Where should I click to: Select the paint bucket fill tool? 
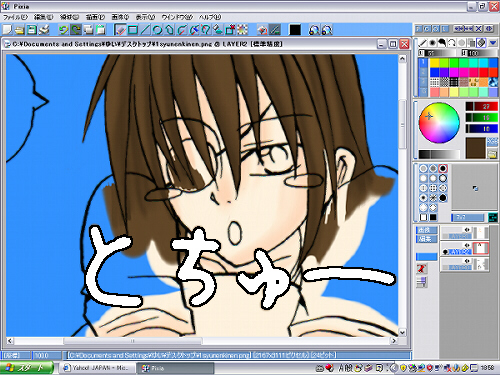coord(218,30)
